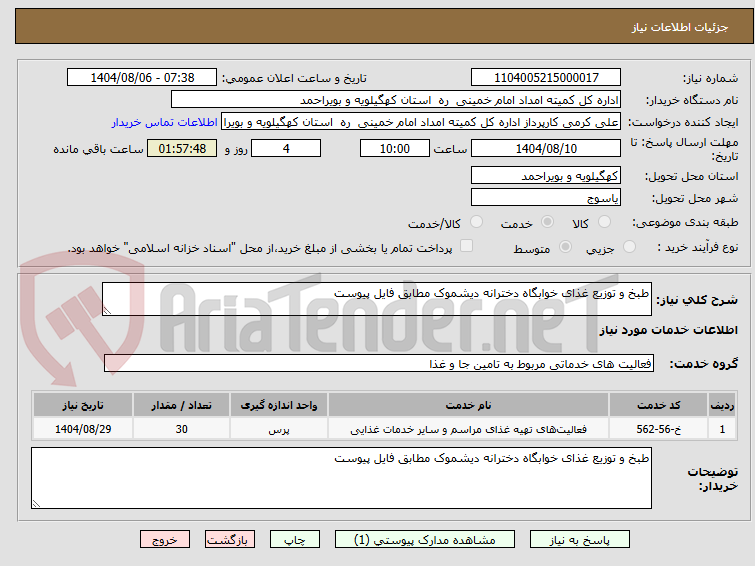Select the 'خدمت' radio button
This screenshot has width=755, height=566.
point(547,222)
